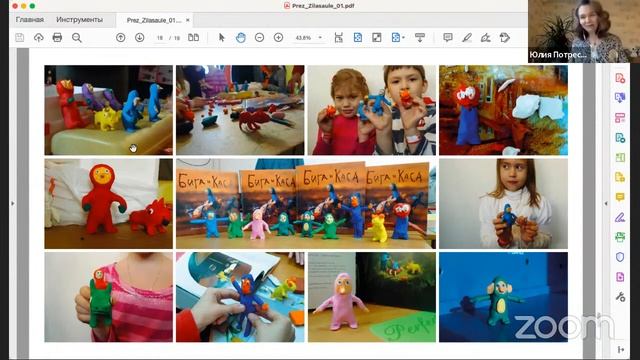Click photo of pink clay figure
Screen dimensions: 640x360
(372, 297)
